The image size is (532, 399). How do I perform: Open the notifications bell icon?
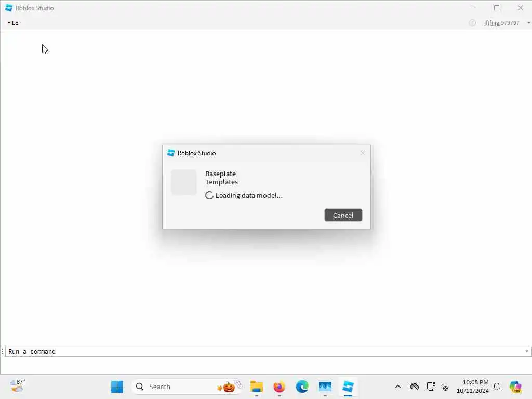[497, 387]
